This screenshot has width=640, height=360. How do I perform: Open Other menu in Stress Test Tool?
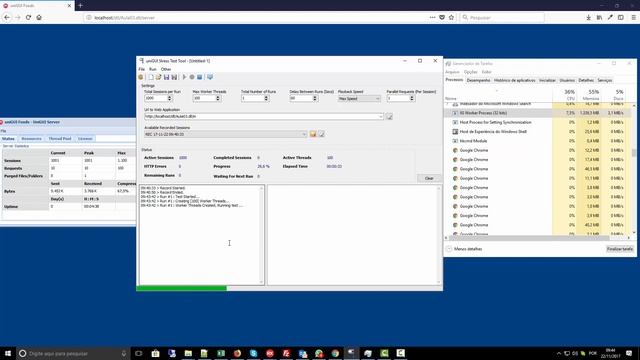(166, 69)
